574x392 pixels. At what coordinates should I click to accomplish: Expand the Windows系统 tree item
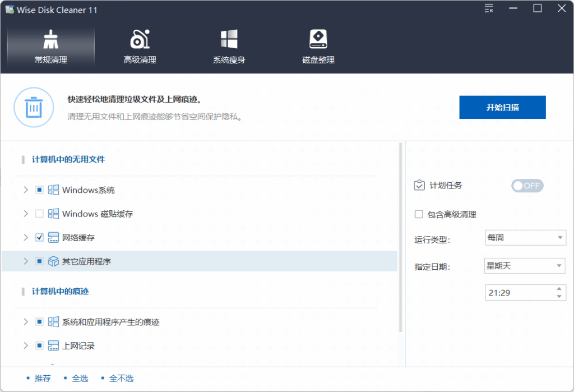(25, 190)
